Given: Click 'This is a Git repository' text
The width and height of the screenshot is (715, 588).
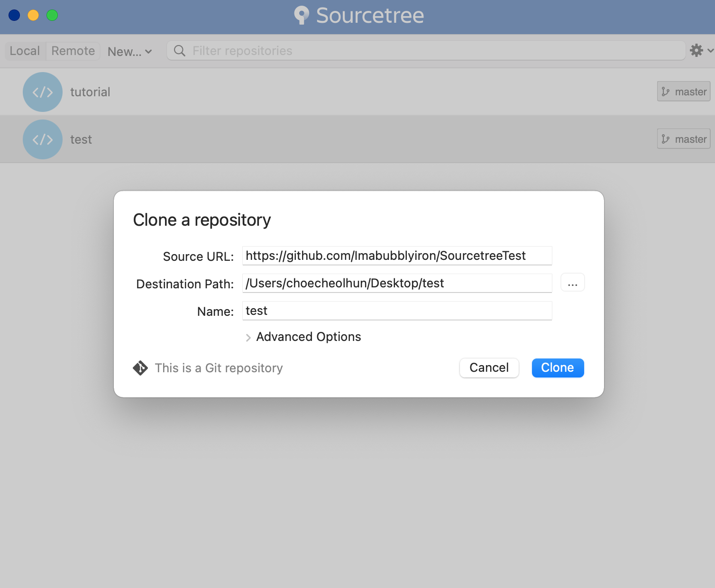Looking at the screenshot, I should coord(219,368).
